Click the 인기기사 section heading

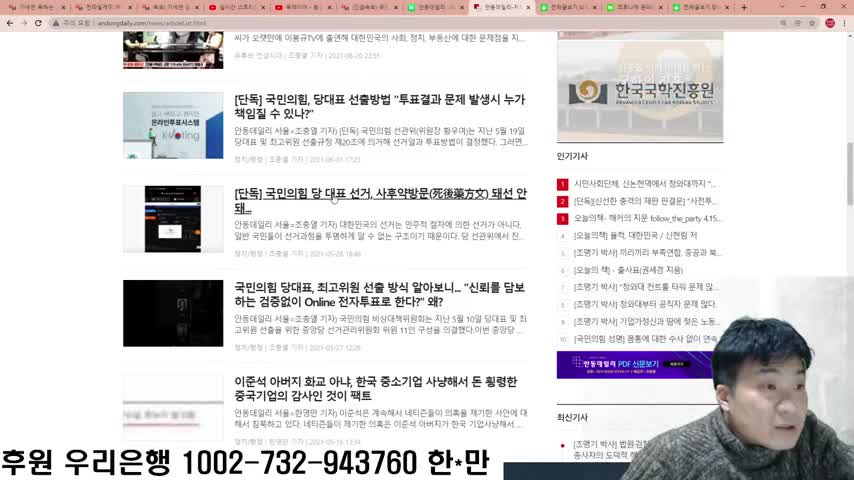click(572, 156)
